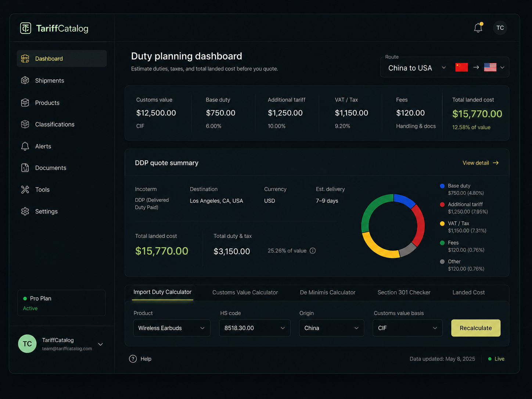The height and width of the screenshot is (399, 532).
Task: Click the gray Other legend swatch
Action: (x=442, y=262)
